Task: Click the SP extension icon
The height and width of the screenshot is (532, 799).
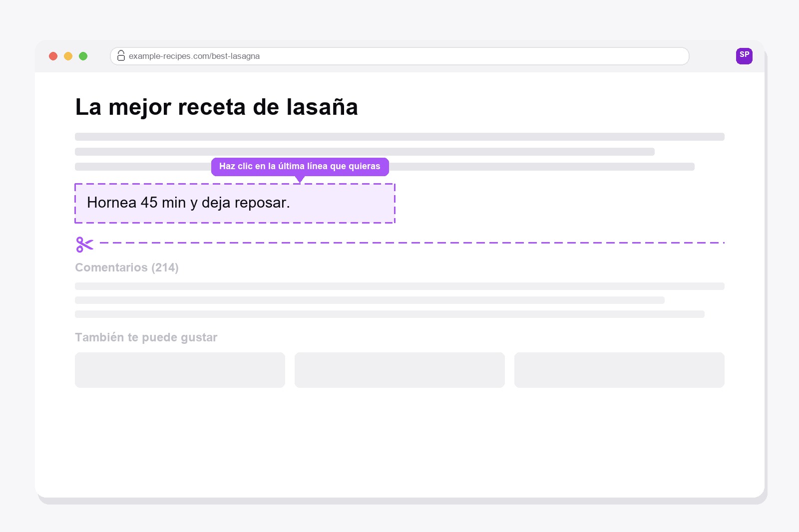Action: (x=744, y=56)
